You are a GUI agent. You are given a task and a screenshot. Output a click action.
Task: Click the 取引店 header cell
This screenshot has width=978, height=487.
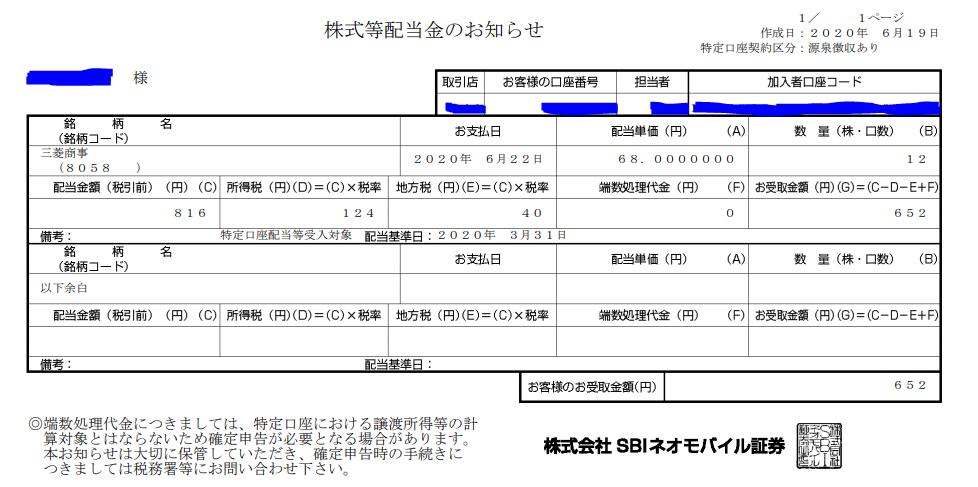pyautogui.click(x=460, y=82)
